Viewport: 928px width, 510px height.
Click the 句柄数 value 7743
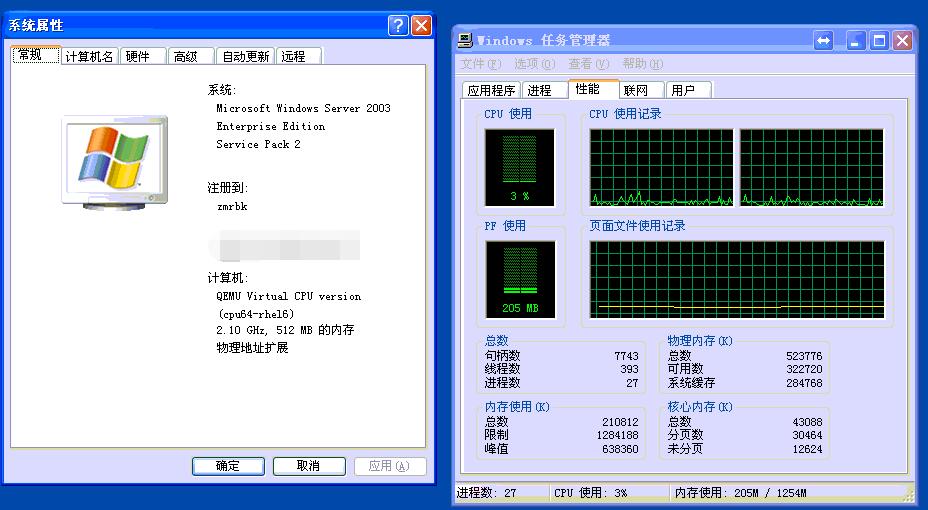point(626,356)
